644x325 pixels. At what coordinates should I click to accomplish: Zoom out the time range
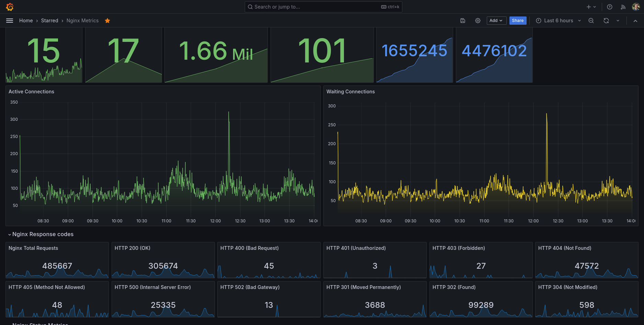[x=591, y=21]
